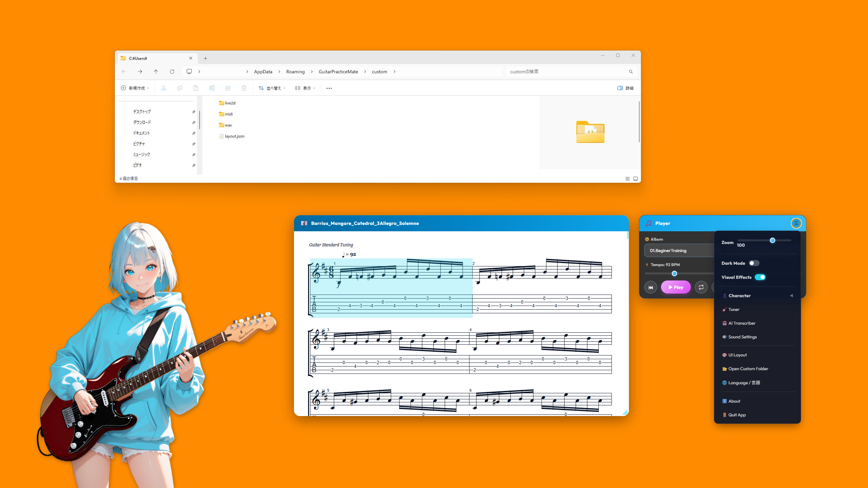
Task: Choose Quit App in the menu
Action: (757, 415)
